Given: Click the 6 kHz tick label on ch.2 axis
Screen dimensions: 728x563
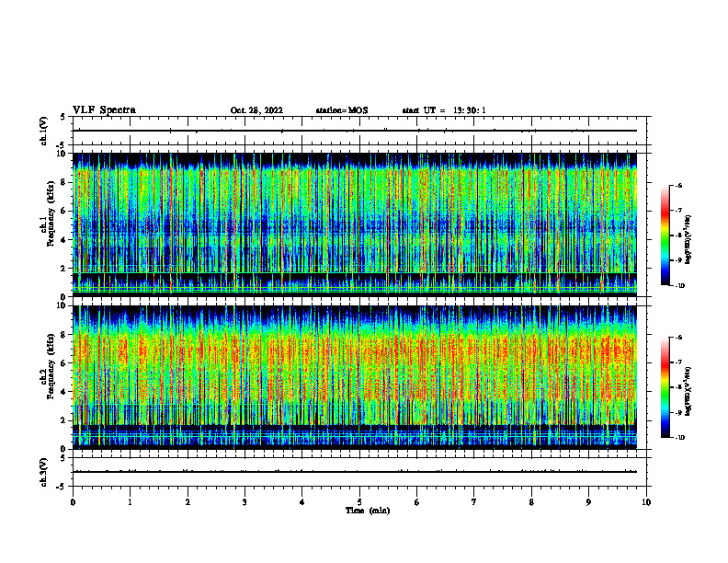Looking at the screenshot, I should [x=64, y=363].
